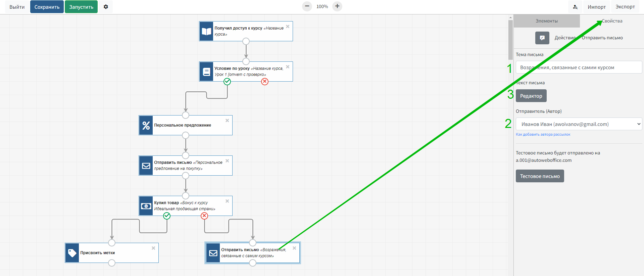Select red cross output of Условие по уроку
The height and width of the screenshot is (276, 644).
[x=265, y=82]
